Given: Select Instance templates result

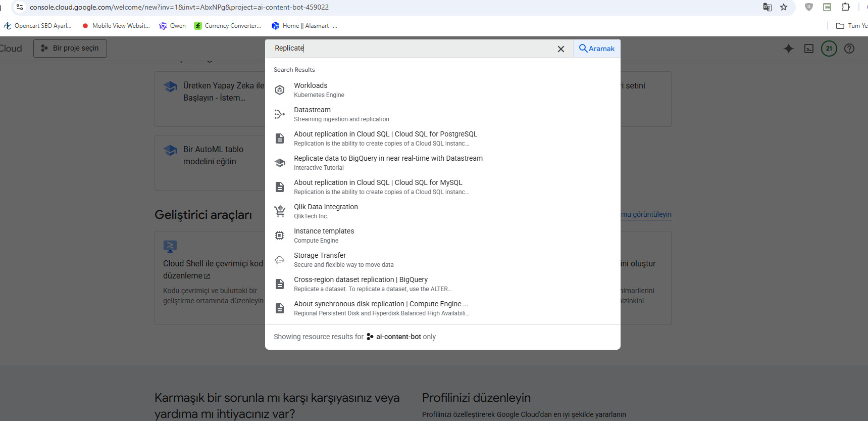Looking at the screenshot, I should 442,236.
